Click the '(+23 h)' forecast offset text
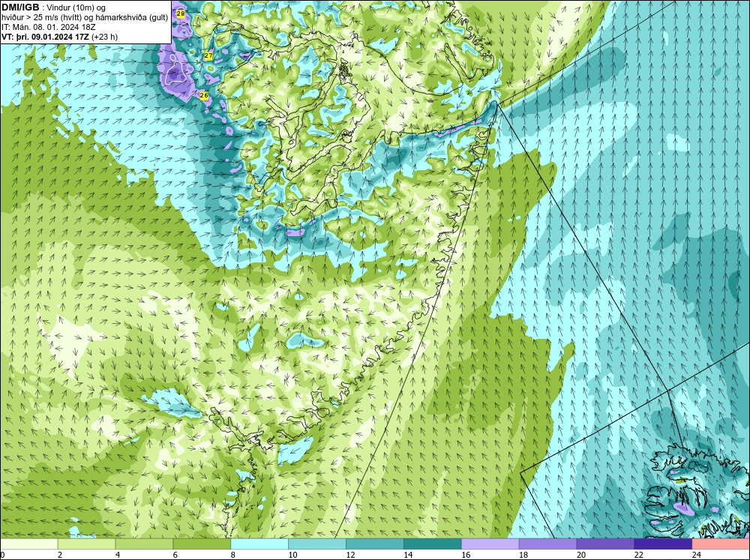The image size is (750, 560). (x=104, y=36)
